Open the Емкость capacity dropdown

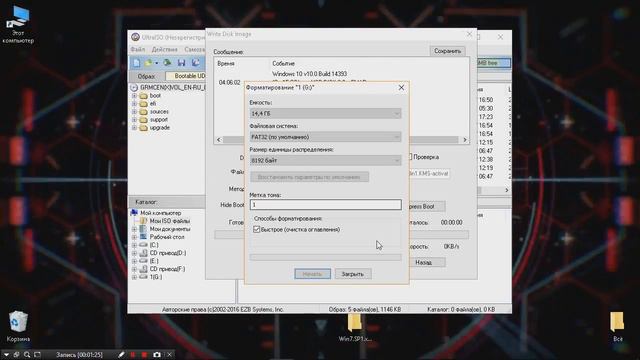[325, 113]
